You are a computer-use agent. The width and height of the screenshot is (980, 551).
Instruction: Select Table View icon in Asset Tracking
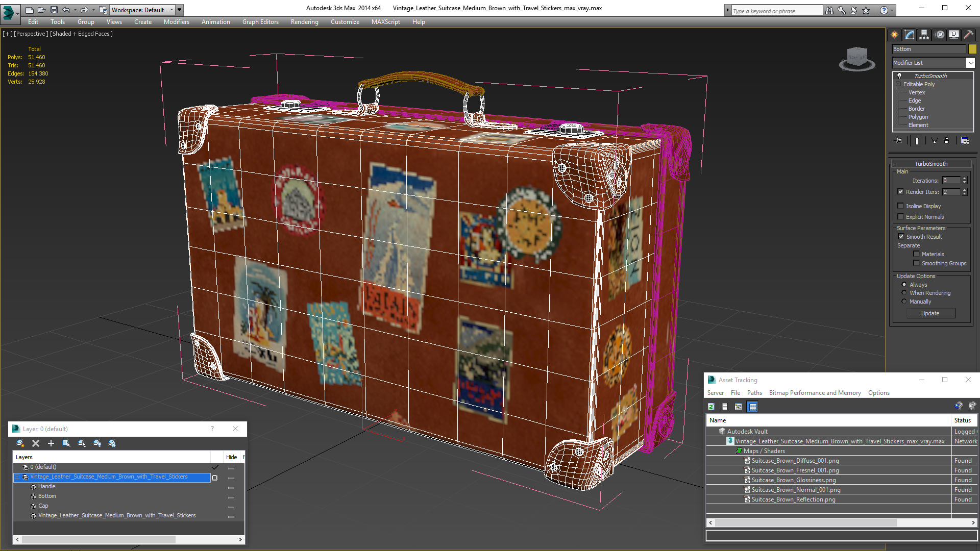[752, 407]
